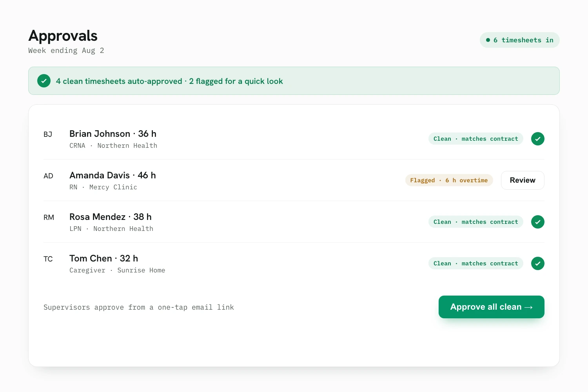Click the BJ avatar initials
588x392 pixels.
pyautogui.click(x=48, y=134)
